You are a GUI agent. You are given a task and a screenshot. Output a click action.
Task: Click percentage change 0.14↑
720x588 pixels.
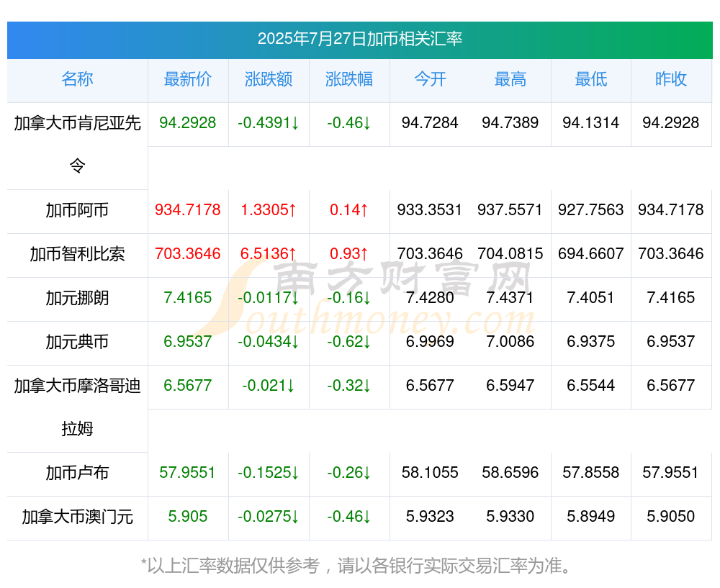click(x=349, y=210)
